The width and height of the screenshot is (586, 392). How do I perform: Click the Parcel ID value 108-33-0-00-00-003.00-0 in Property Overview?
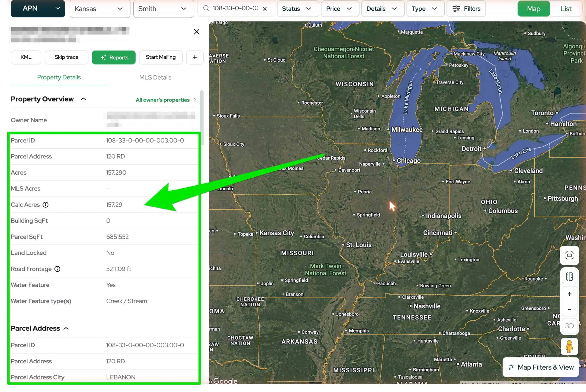(145, 141)
